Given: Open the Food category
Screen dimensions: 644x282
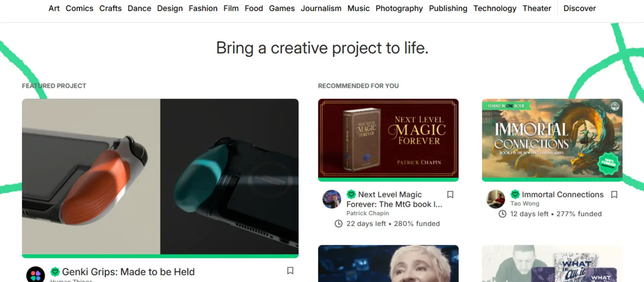Looking at the screenshot, I should click(x=254, y=8).
